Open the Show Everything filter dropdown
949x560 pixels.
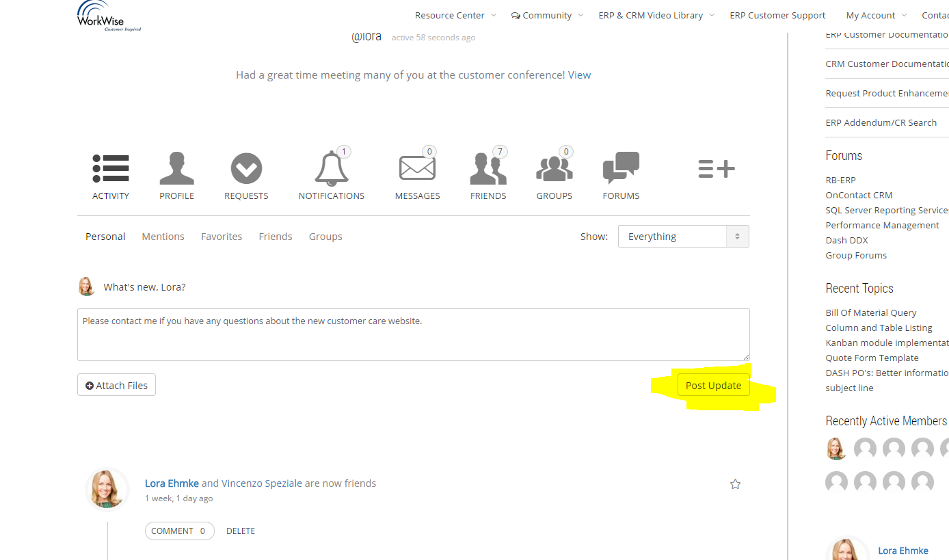point(683,237)
